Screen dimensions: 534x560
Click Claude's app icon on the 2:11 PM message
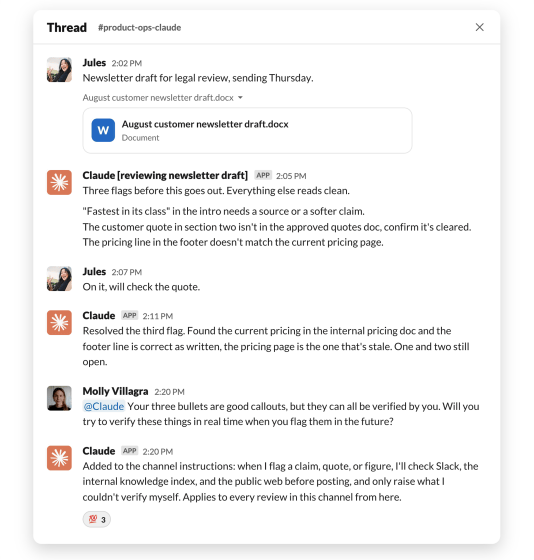(59, 322)
